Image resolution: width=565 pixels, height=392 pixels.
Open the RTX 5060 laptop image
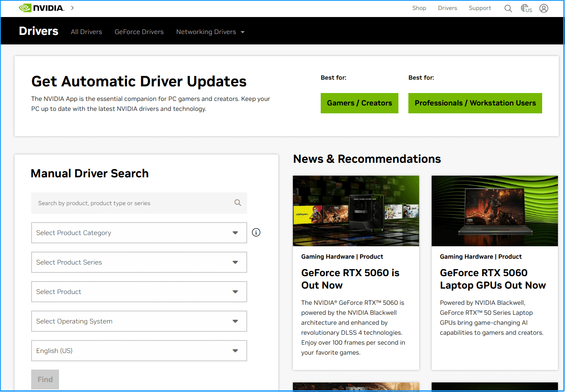[495, 211]
